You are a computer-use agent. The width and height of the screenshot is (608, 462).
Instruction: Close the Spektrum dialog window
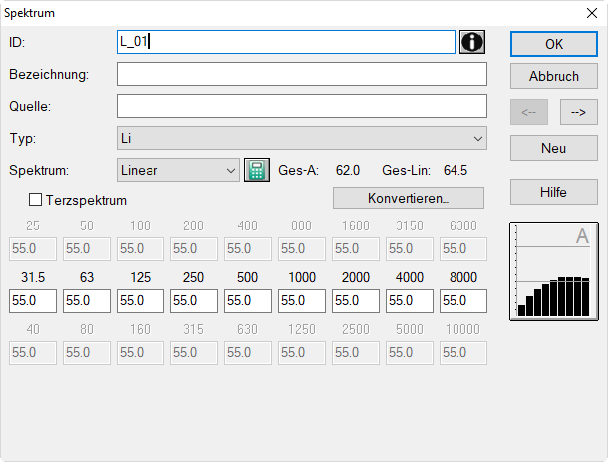592,13
